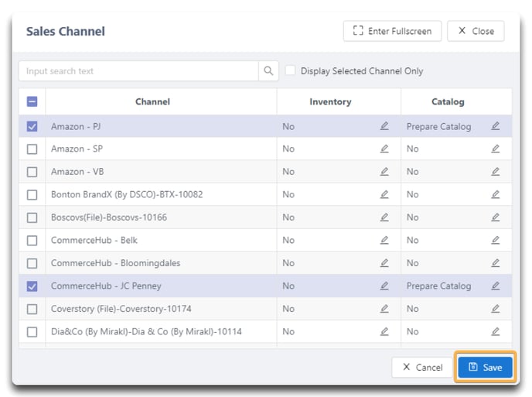Select Prepare Catalog text in Amazon - PJ row
Screen dimensions: 532x397
[438, 127]
